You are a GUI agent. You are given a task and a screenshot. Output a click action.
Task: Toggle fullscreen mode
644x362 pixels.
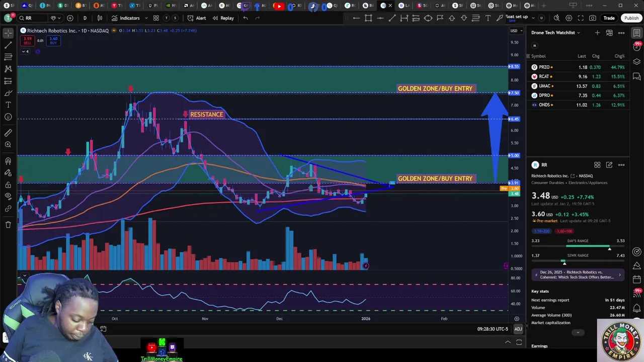tap(581, 18)
